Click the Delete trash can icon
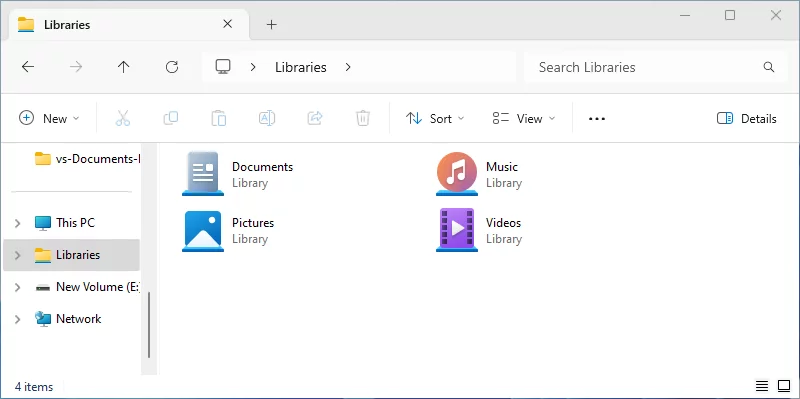Viewport: 800px width, 399px height. tap(363, 118)
